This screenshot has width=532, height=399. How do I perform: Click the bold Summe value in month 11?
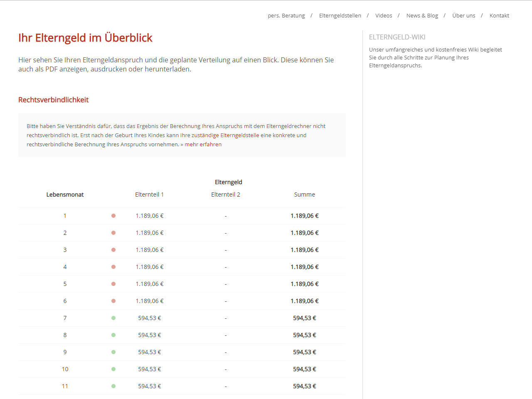tap(305, 386)
